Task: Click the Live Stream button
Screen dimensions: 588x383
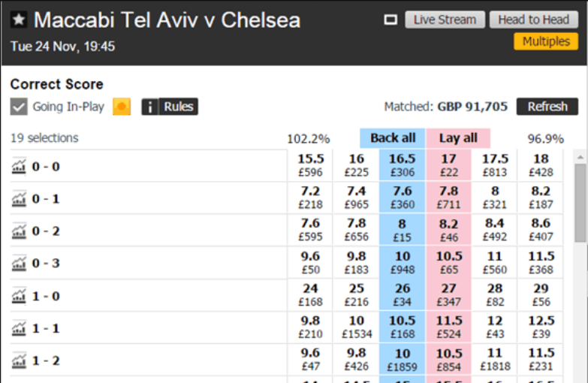Action: pos(445,20)
